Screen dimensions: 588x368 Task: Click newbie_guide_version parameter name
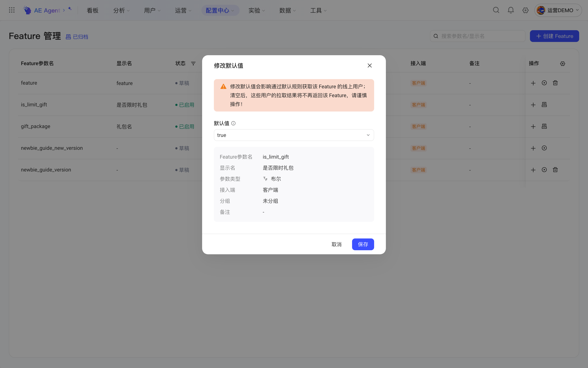pos(46,170)
